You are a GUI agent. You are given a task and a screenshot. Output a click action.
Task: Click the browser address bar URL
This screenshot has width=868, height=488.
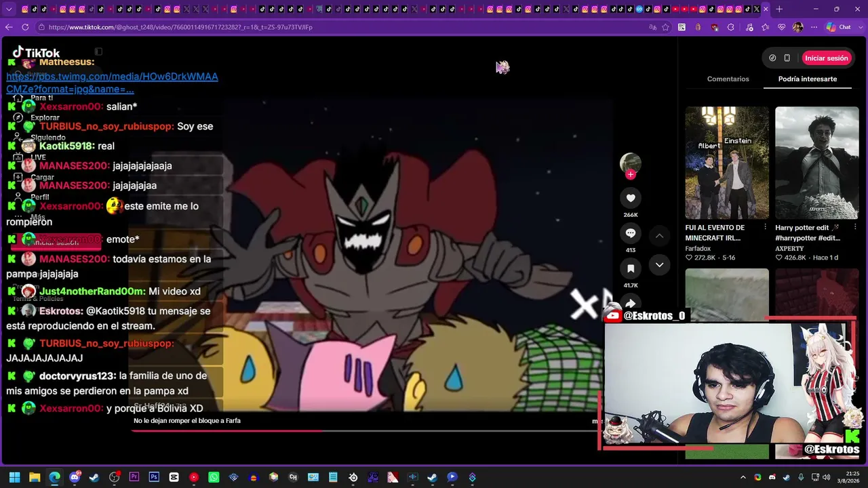180,27
